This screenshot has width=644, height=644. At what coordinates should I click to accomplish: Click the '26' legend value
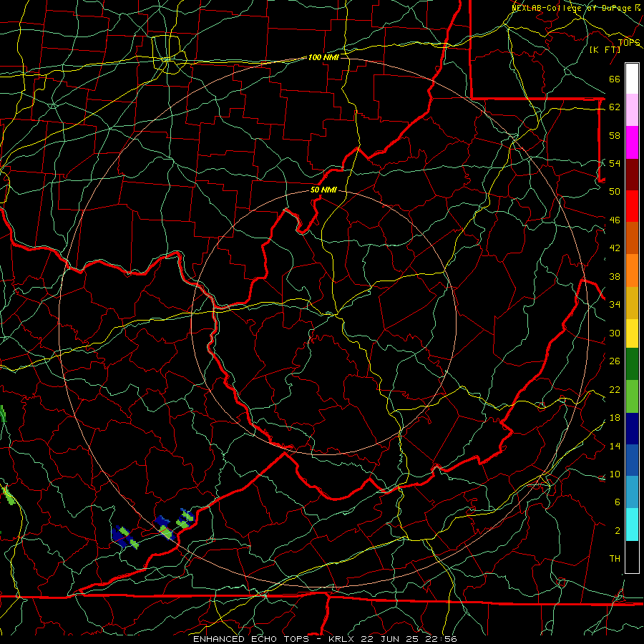615,361
